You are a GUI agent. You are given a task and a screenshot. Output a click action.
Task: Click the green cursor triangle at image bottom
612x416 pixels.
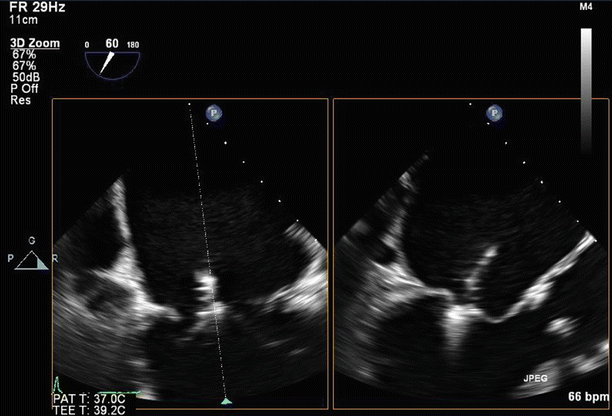227,400
